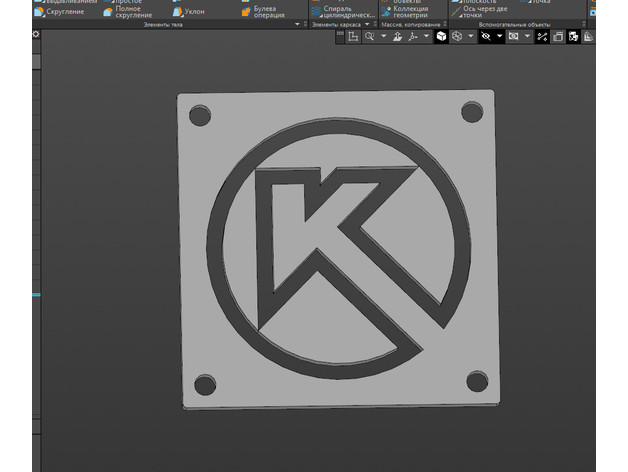Enable shaded solid cube display mode

(x=441, y=36)
